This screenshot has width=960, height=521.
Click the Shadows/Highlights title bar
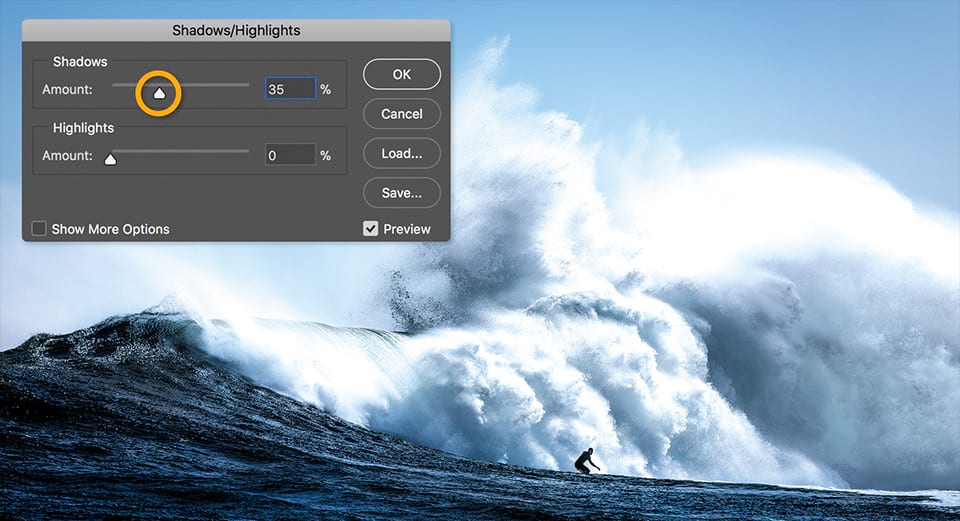(236, 31)
